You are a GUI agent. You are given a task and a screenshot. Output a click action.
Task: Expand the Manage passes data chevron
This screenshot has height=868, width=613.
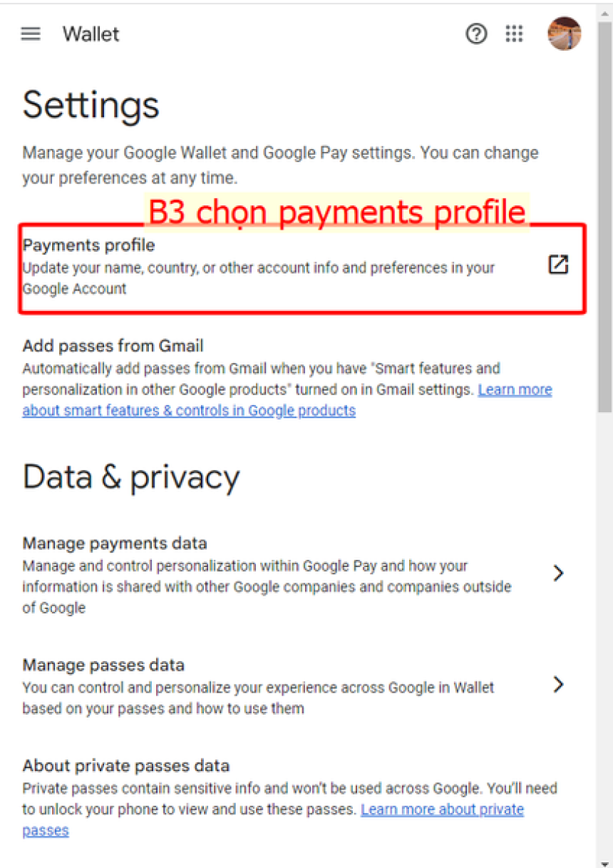(x=559, y=685)
